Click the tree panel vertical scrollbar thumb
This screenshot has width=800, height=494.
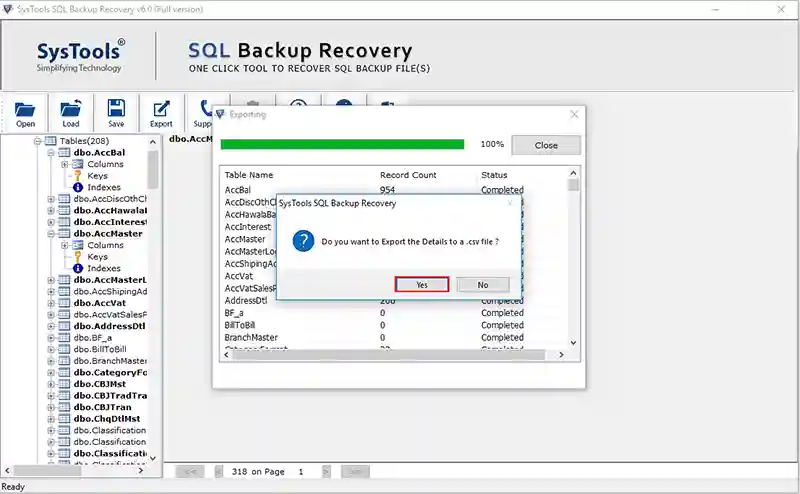tap(153, 169)
